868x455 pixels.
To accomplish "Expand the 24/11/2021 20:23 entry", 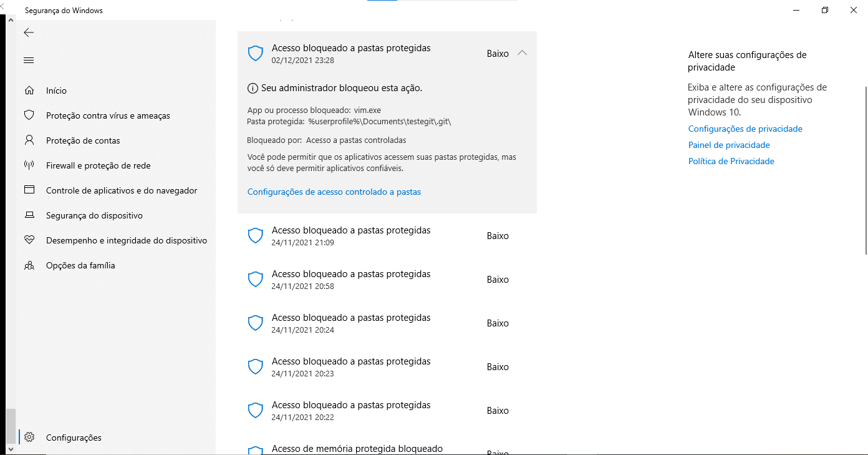I will pos(387,367).
